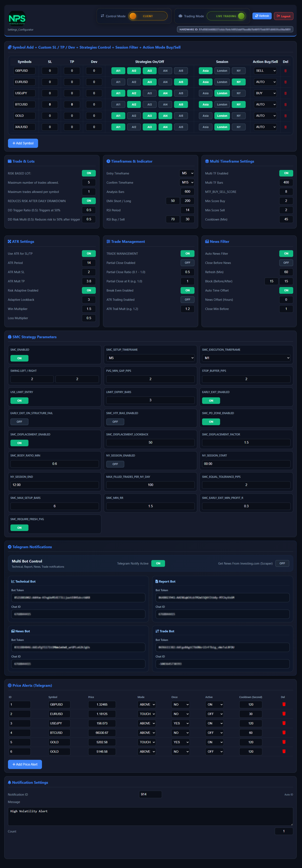Click the Control Mode swap icon
This screenshot has height=868, width=302.
pyautogui.click(x=102, y=16)
